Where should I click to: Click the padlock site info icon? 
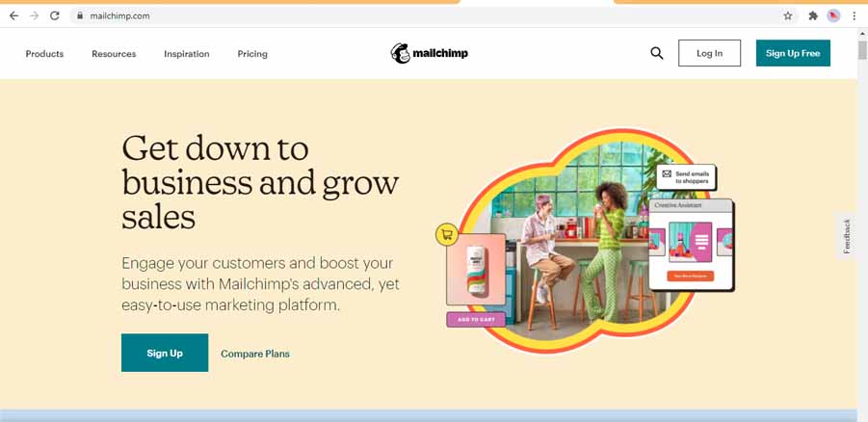pos(80,16)
